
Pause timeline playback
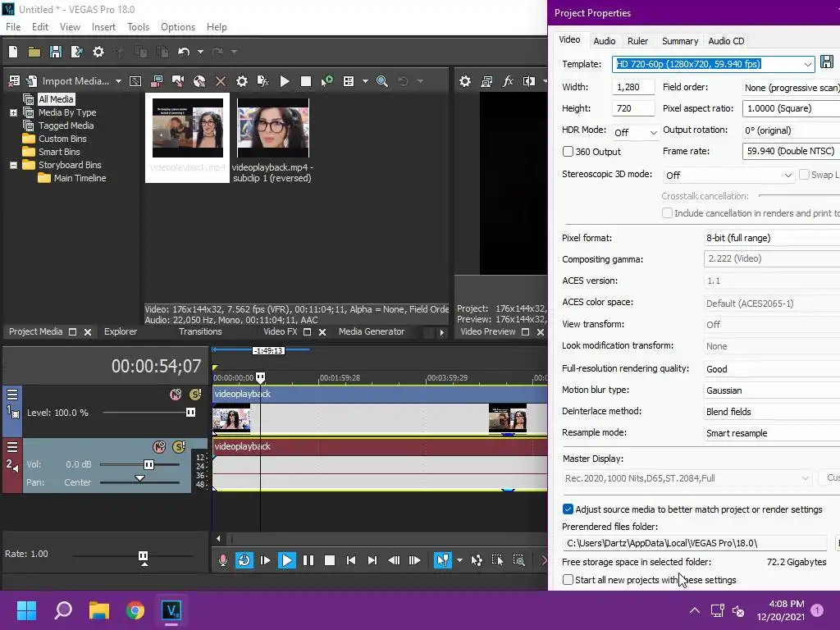[x=308, y=560]
